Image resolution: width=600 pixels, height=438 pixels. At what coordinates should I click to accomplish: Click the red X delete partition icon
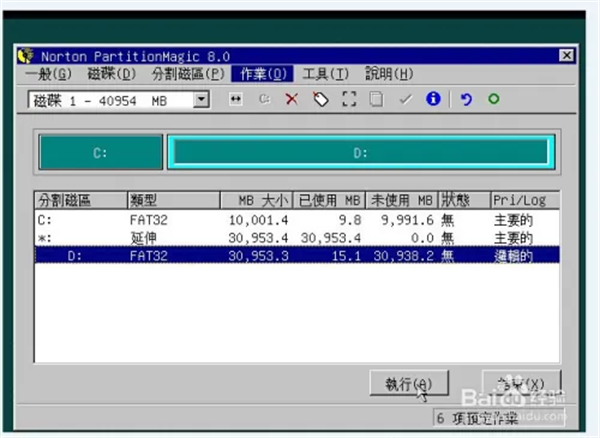[292, 99]
